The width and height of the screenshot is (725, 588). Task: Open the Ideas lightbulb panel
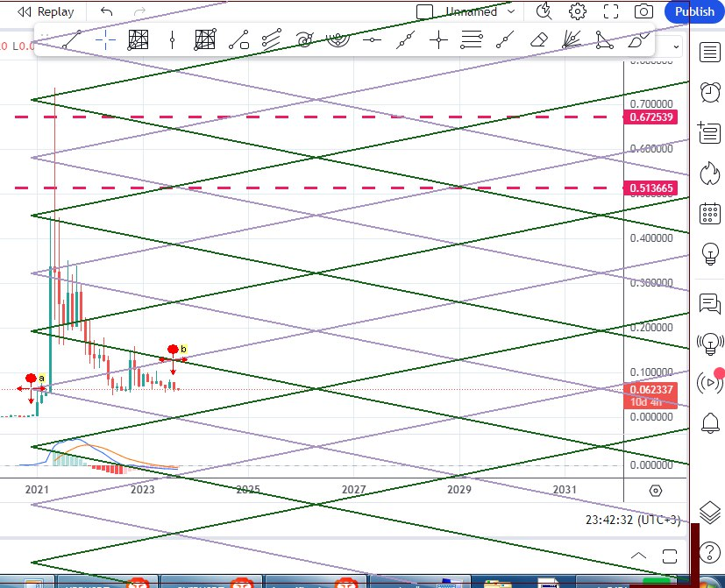click(710, 254)
